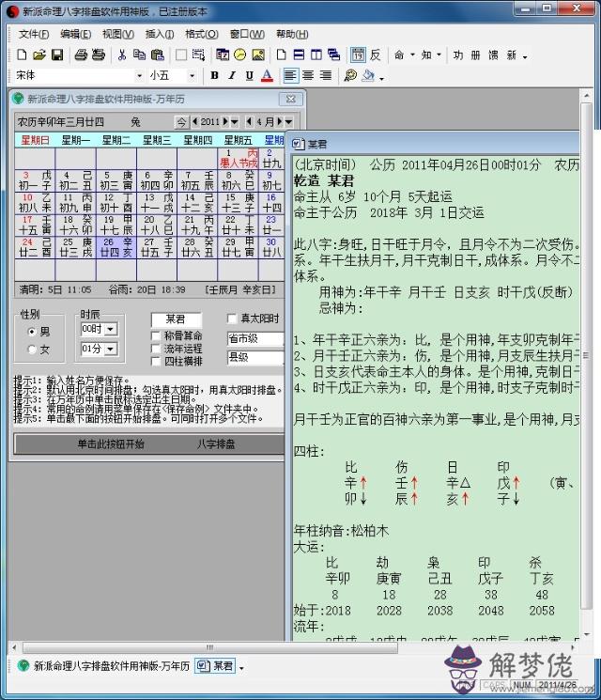
Task: Center align the text
Action: click(x=308, y=75)
